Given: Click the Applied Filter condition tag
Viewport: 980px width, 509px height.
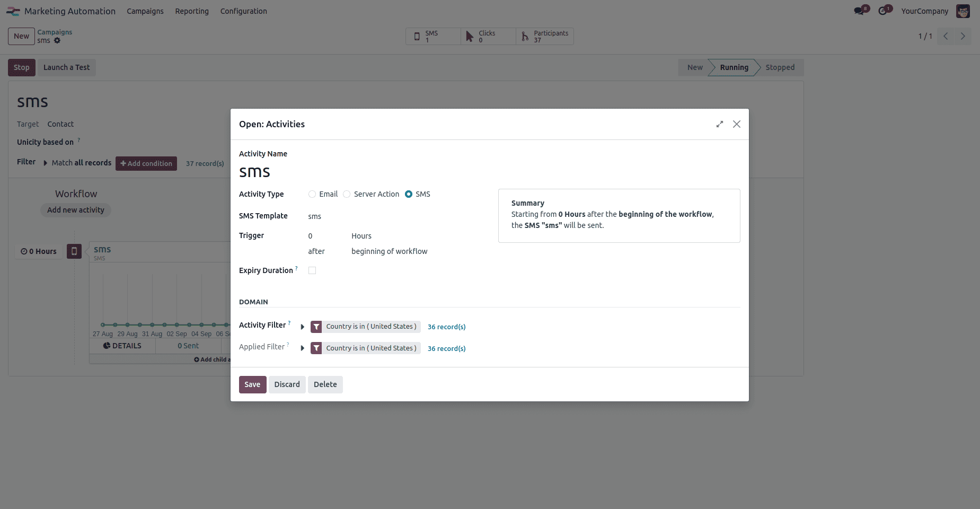Looking at the screenshot, I should (x=372, y=348).
